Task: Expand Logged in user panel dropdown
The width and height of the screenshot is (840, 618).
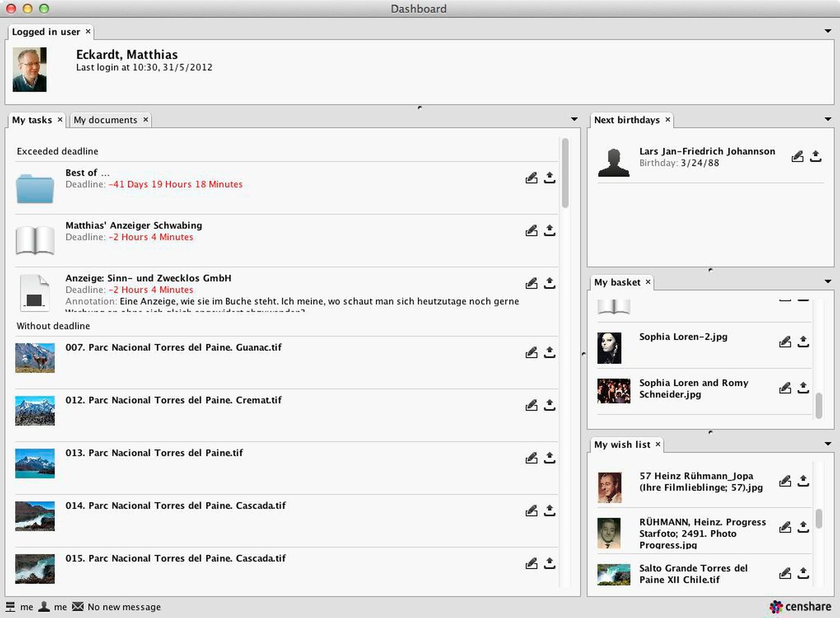Action: click(x=828, y=31)
